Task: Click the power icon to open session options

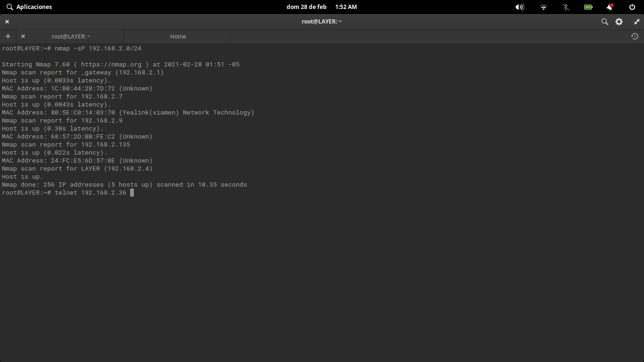Action: coord(632,7)
